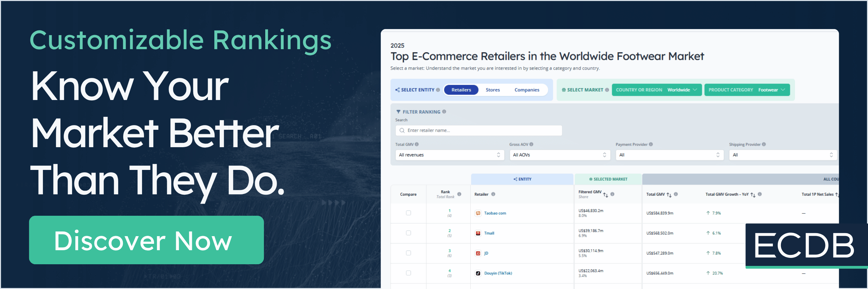Open the Douyin (TikTok) retailer link
This screenshot has width=868, height=289.
498,273
